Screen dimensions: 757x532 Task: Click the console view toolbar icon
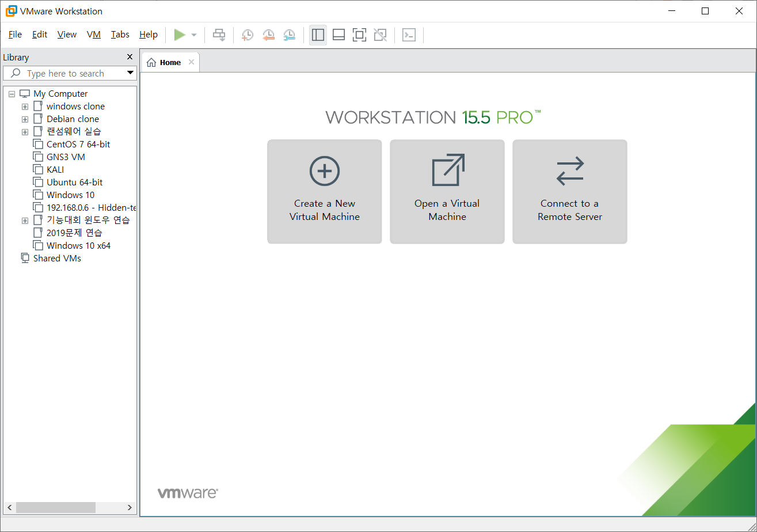pyautogui.click(x=409, y=35)
